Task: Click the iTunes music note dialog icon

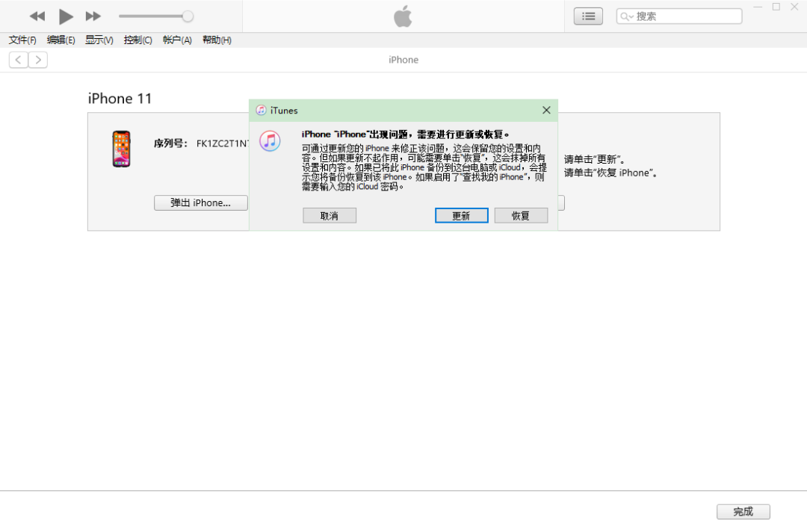Action: coord(270,141)
